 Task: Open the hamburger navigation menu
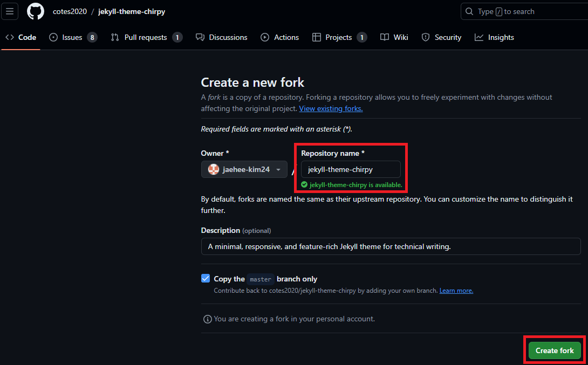pyautogui.click(x=10, y=11)
